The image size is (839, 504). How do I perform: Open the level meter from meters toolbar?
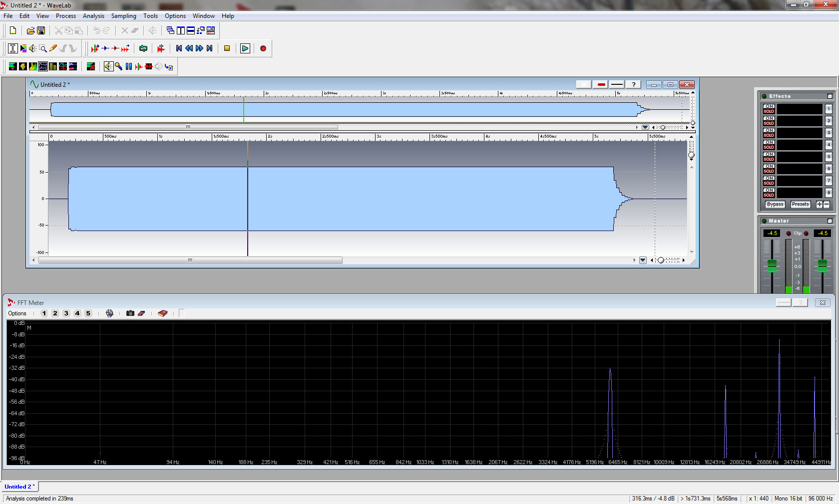tap(13, 66)
